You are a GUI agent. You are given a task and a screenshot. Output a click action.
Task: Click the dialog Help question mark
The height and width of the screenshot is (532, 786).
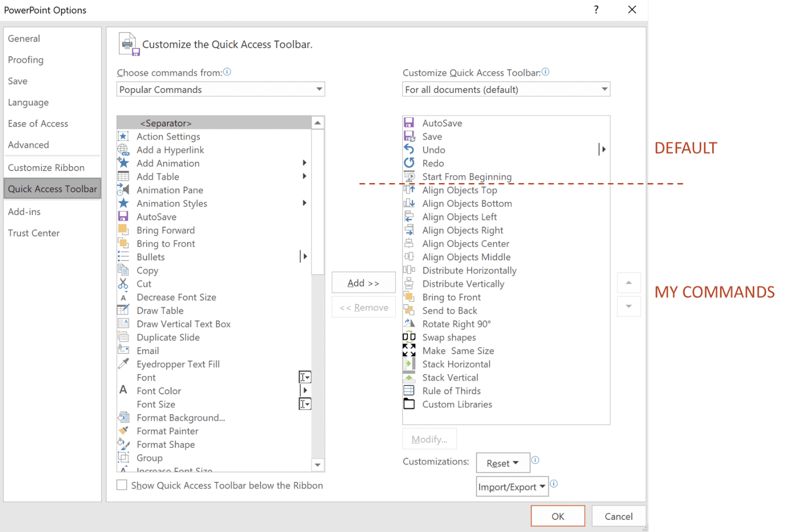pyautogui.click(x=596, y=10)
